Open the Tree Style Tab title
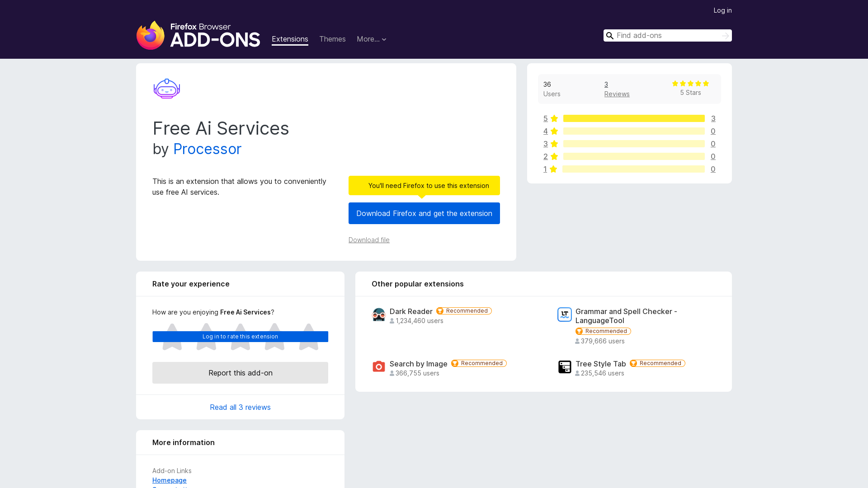The image size is (868, 488). point(600,364)
